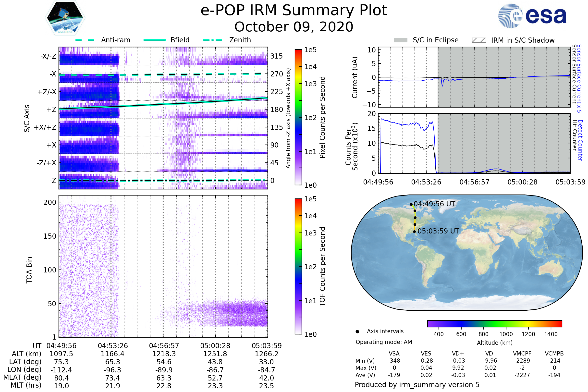
Task: Click the IRM in S/C Shadow hatched patch
Action: 479,40
